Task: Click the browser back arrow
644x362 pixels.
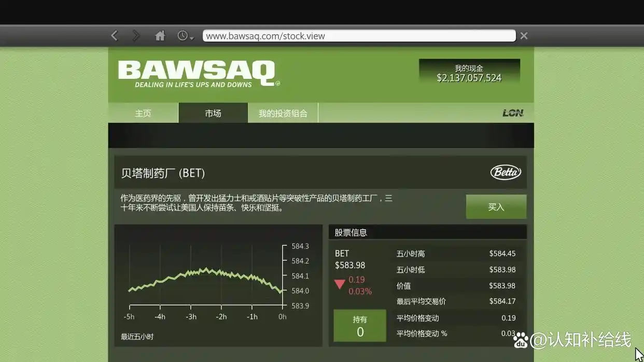Action: pos(115,35)
